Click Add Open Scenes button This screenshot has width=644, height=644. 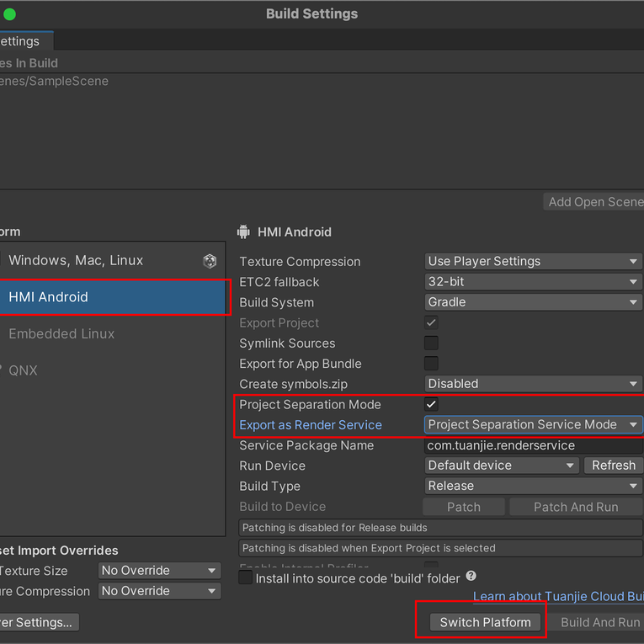click(593, 202)
